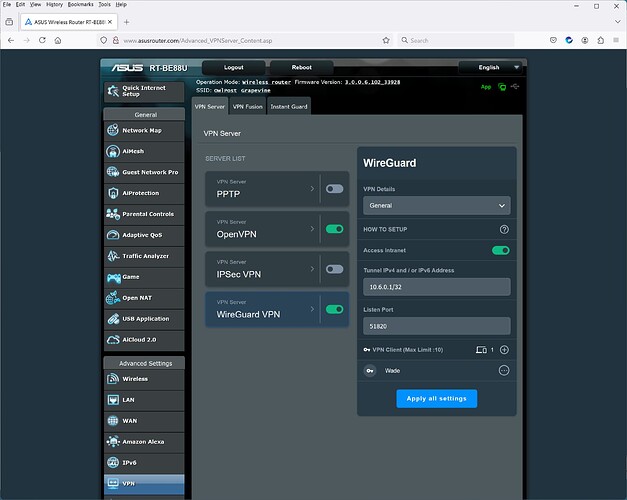Close the ASUS Wireless Router tab
Screen dimensions: 627x500
tap(110, 22)
